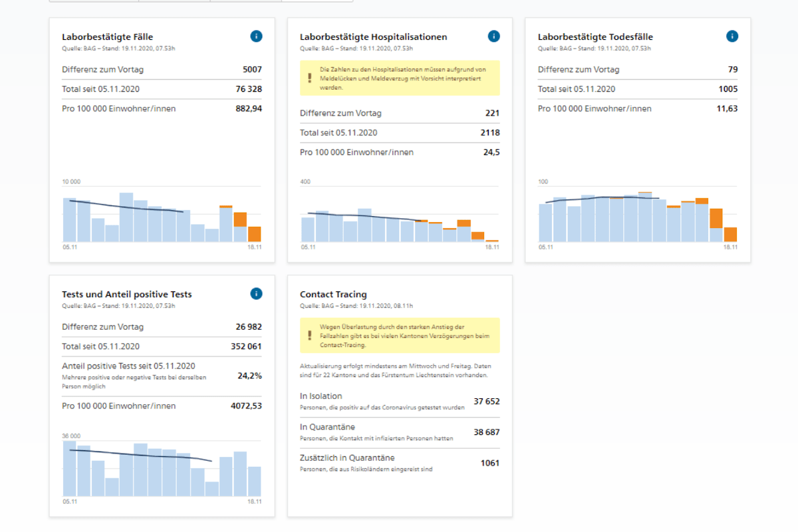
Task: Click the 'Zusätzlich in Quarantäne' label
Action: pyautogui.click(x=347, y=458)
